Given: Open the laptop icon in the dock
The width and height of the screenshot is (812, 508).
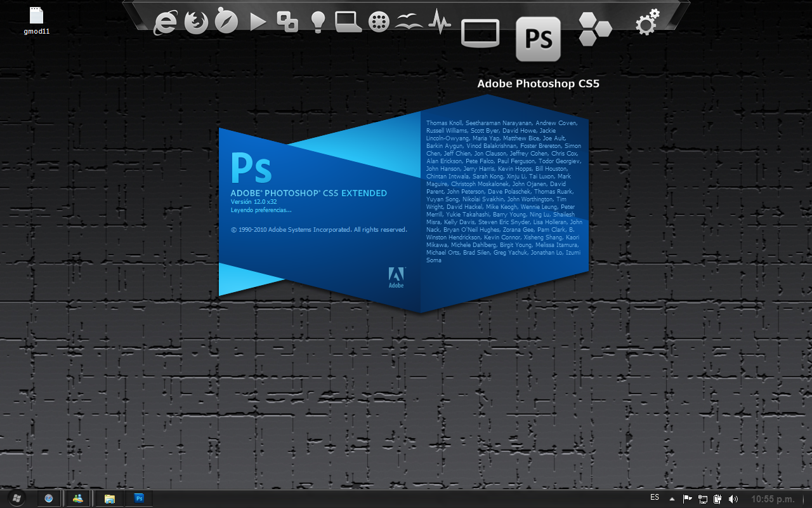Looking at the screenshot, I should click(x=348, y=22).
